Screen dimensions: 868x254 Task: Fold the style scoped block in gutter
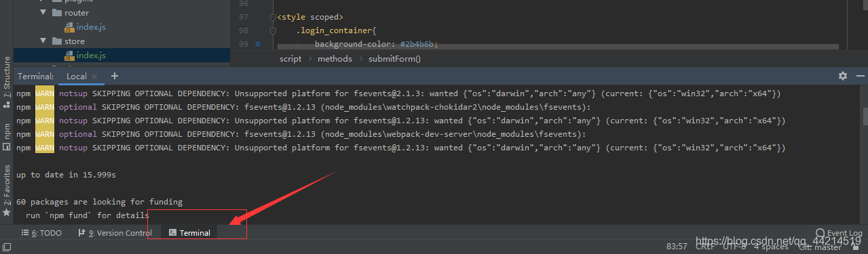pyautogui.click(x=272, y=17)
